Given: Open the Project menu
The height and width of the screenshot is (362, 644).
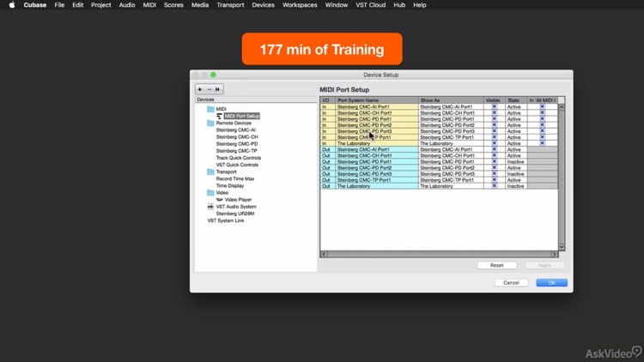Looking at the screenshot, I should click(x=101, y=5).
